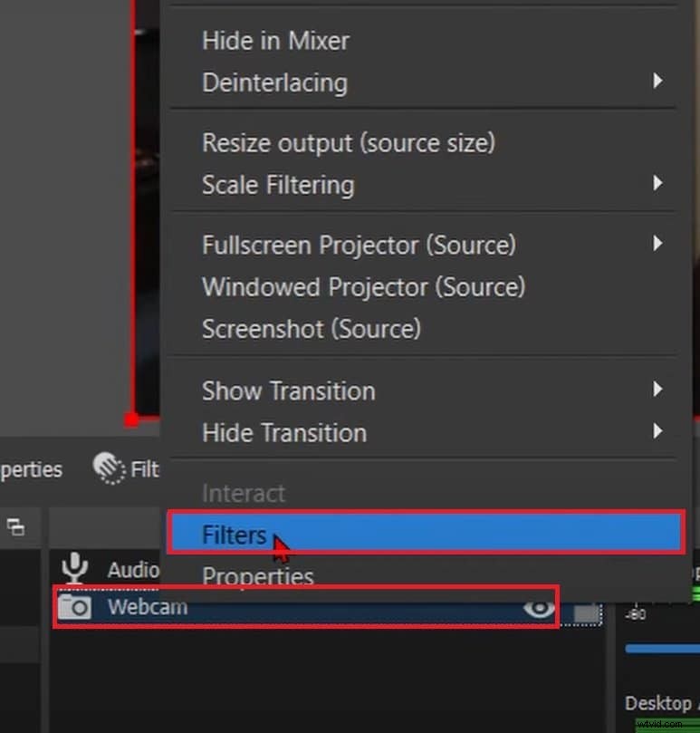Hide the Webcam source using its eye toggle
This screenshot has height=733, width=700.
(x=541, y=608)
